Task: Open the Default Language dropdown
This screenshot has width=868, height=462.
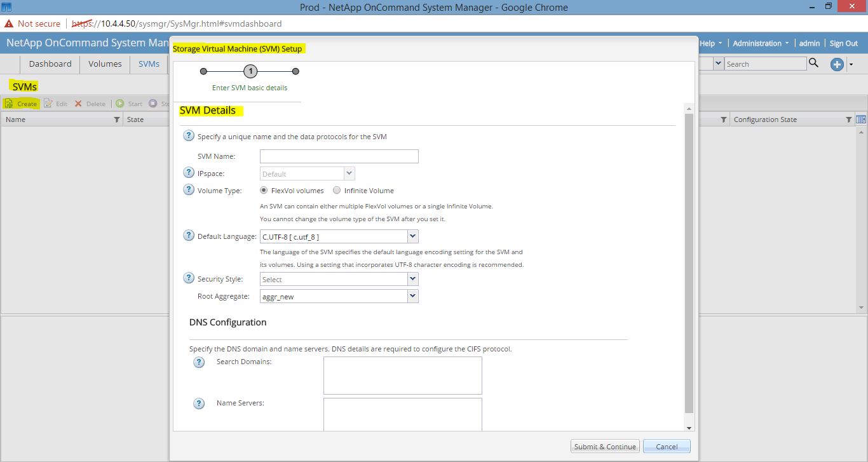Action: 412,236
